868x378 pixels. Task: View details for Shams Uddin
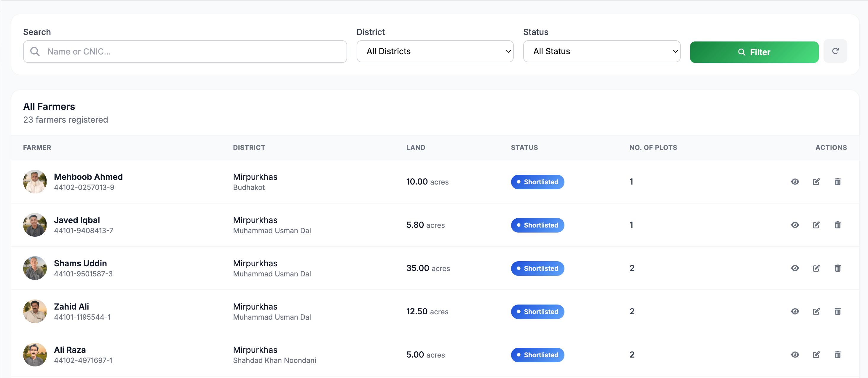tap(795, 268)
